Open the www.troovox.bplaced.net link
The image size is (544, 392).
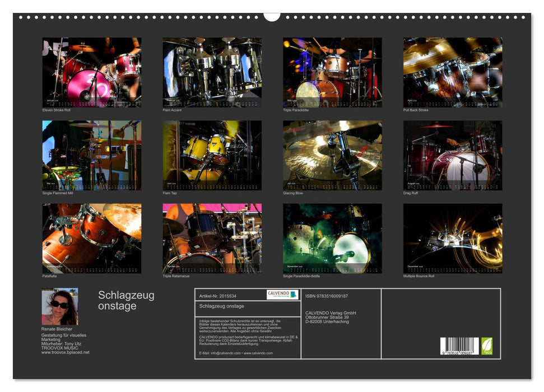pyautogui.click(x=66, y=352)
